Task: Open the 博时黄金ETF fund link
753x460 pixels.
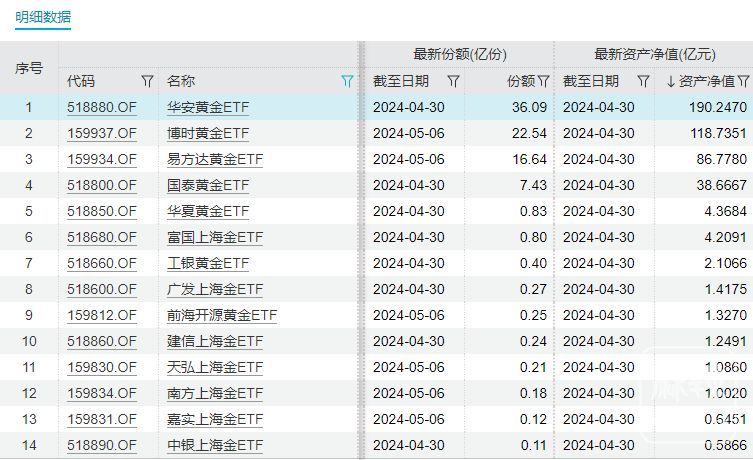Action: tap(208, 133)
